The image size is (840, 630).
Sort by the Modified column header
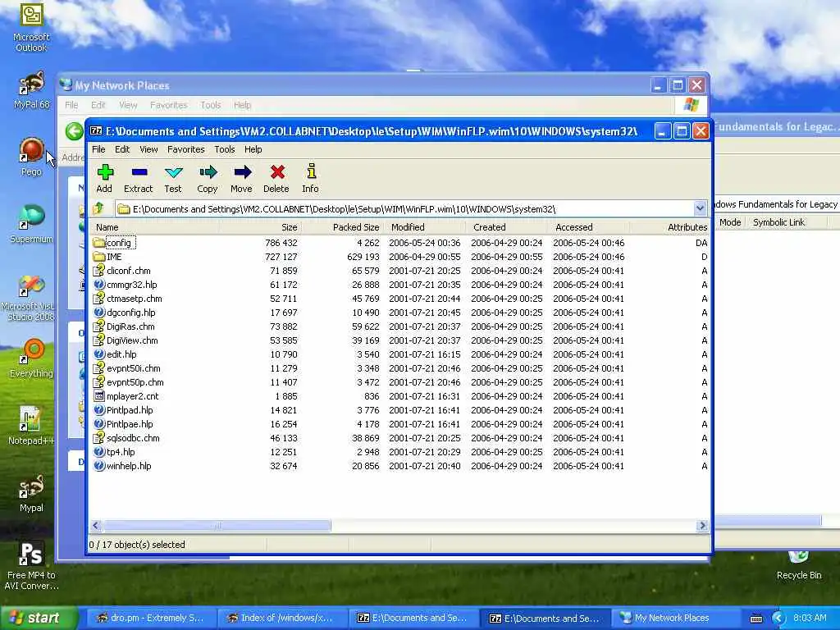(x=424, y=227)
